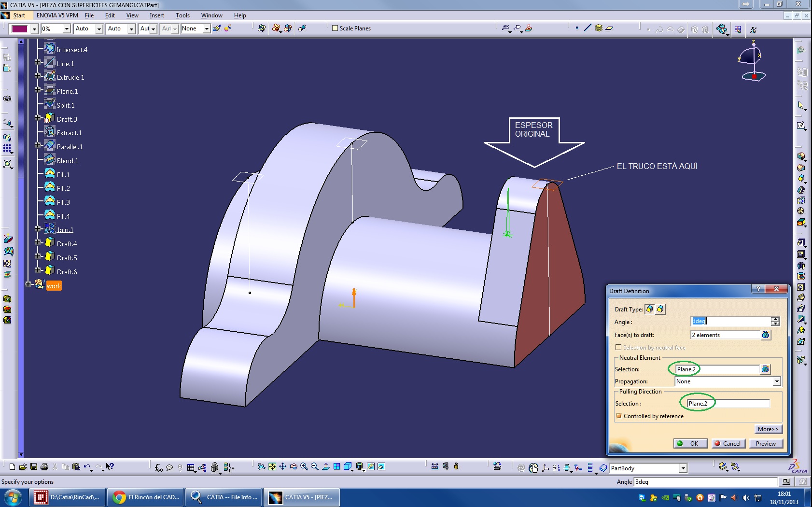Open the Propagation None dropdown
This screenshot has height=507, width=812.
pyautogui.click(x=776, y=381)
